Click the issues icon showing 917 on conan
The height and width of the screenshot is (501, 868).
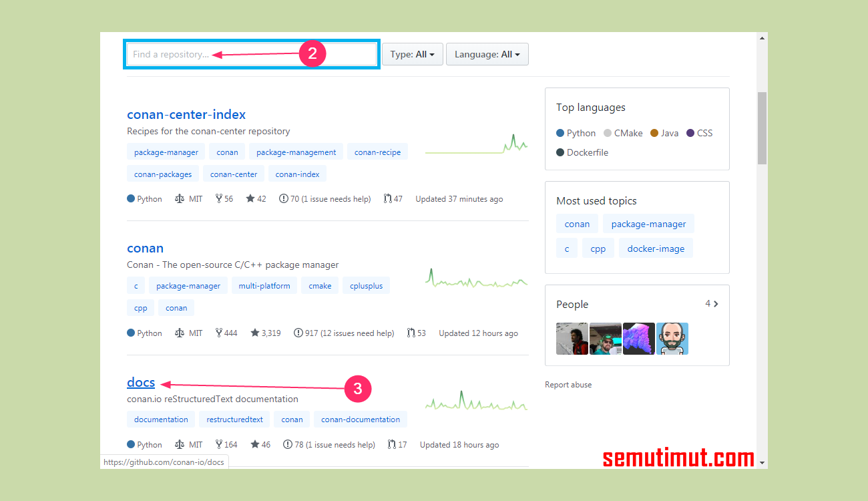tap(298, 332)
